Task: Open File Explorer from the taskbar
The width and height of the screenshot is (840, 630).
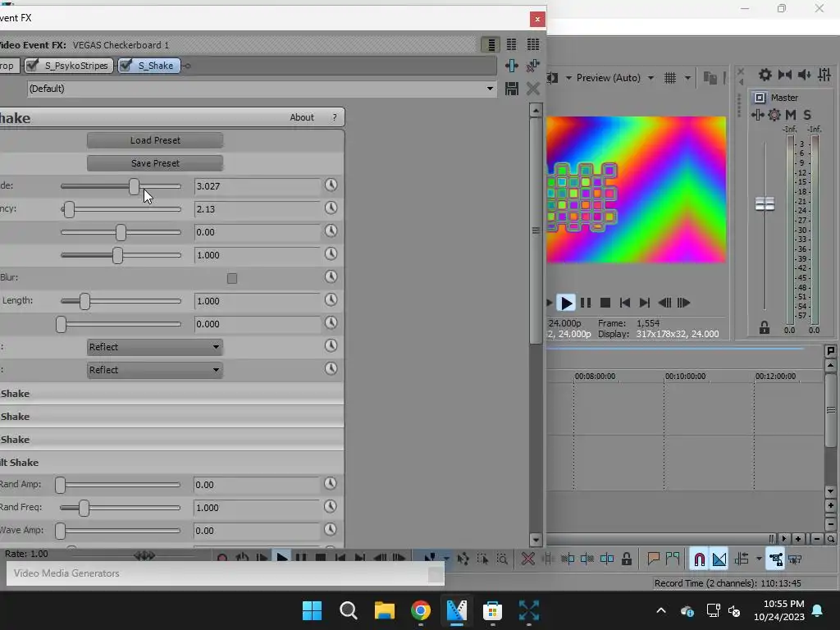Action: click(x=384, y=610)
